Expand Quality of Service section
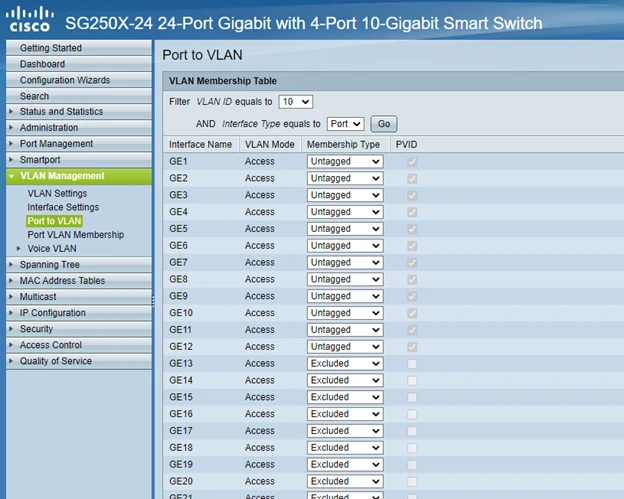This screenshot has height=499, width=624. tap(79, 361)
